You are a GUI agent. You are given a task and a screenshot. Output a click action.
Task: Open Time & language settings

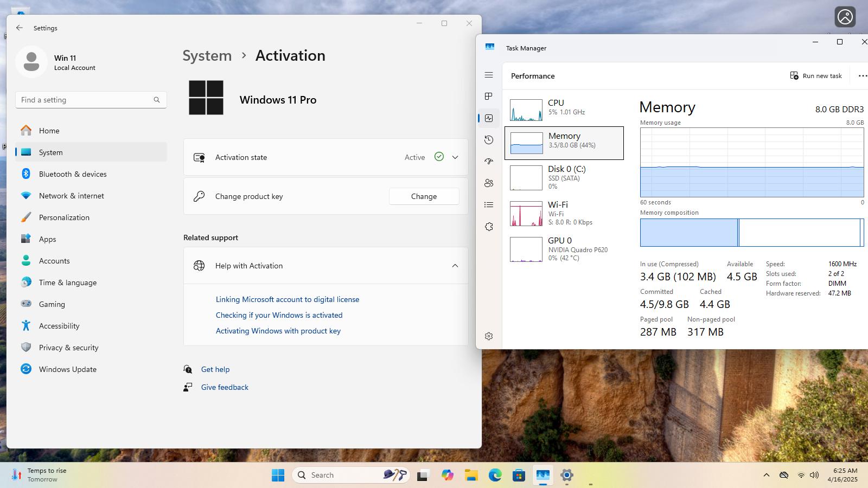(91, 282)
